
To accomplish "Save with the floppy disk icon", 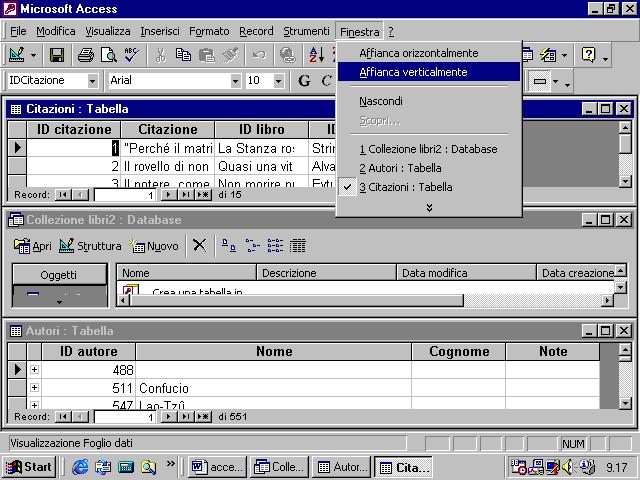I will pos(57,55).
